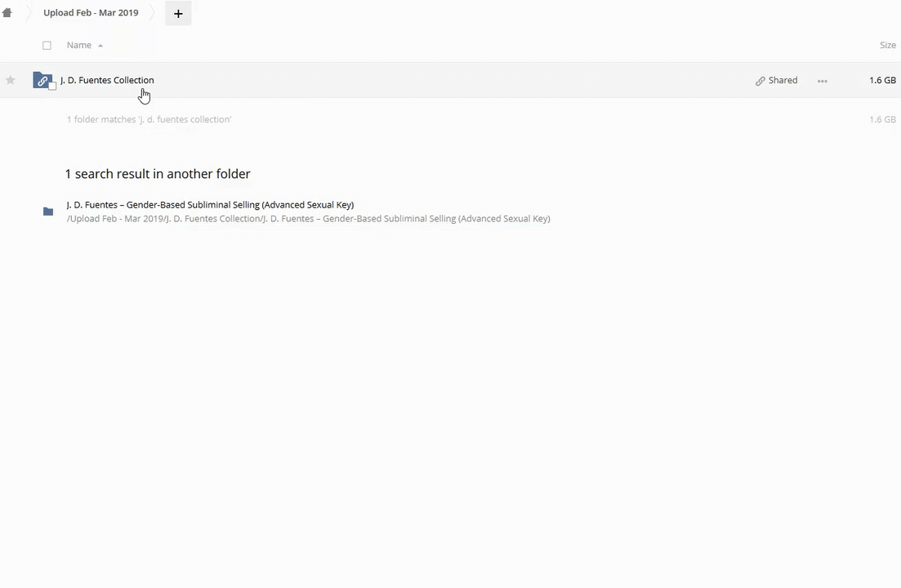
Task: Open the Upload Feb - Mar 2019 breadcrumb
Action: (91, 13)
